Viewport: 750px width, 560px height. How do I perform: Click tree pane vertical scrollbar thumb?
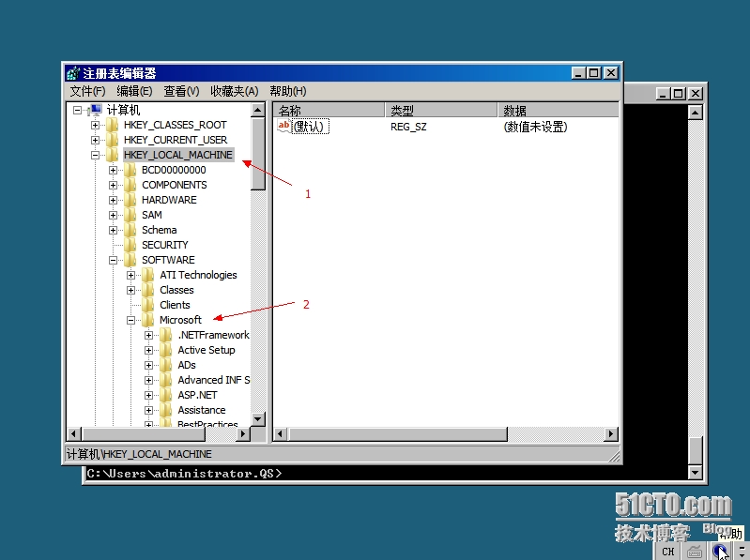[x=258, y=154]
